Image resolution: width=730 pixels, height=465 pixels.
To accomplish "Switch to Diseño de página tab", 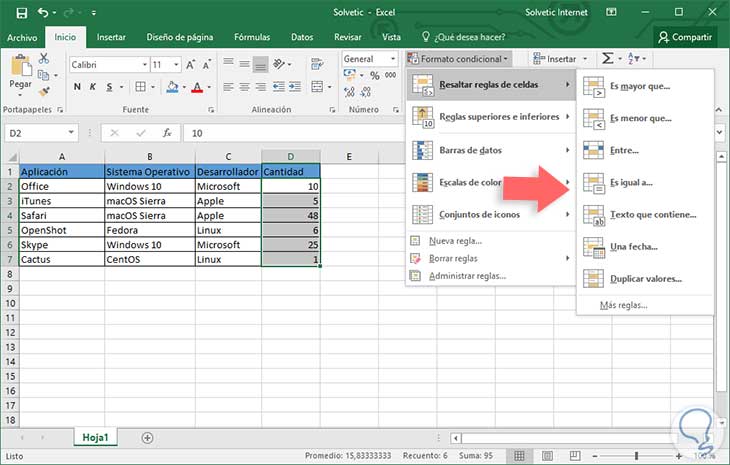I will (x=180, y=37).
